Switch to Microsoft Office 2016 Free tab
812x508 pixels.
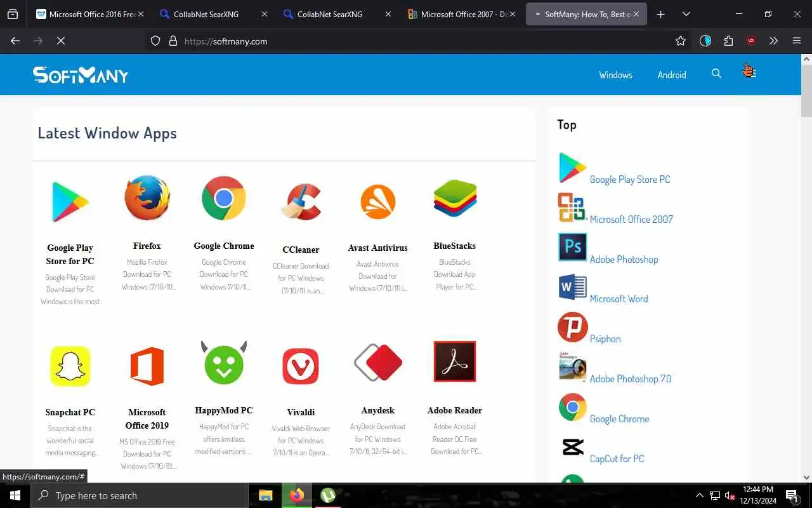[90, 14]
